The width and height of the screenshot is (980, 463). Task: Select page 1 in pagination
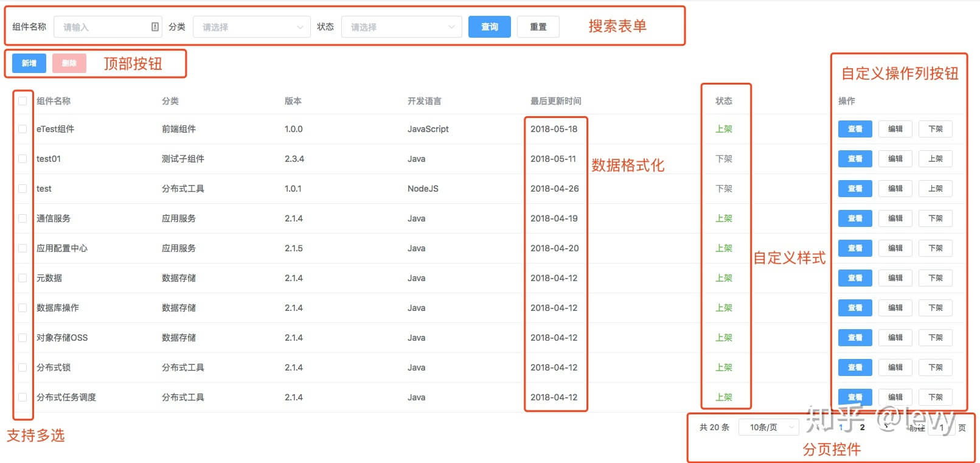pos(841,427)
